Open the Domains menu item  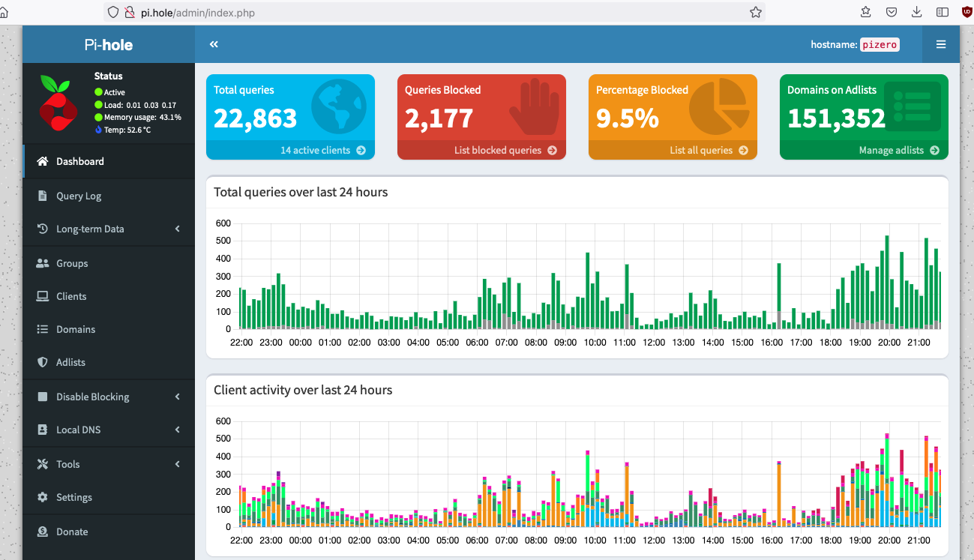click(x=76, y=329)
